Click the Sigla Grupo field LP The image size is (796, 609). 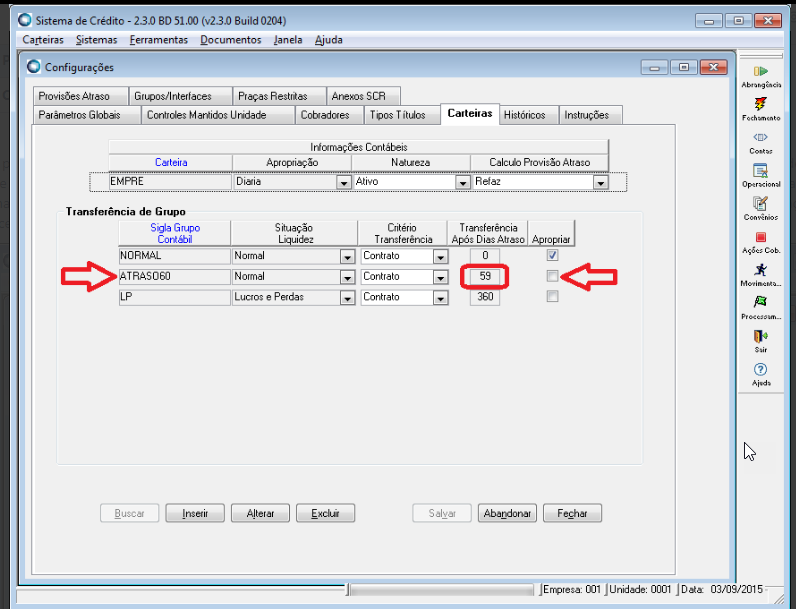click(174, 297)
